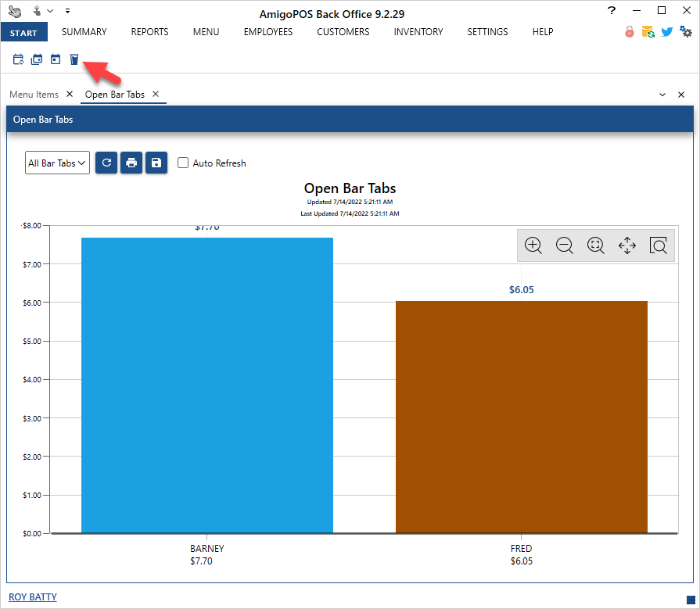
Task: Zoom out of the chart
Action: pyautogui.click(x=565, y=245)
